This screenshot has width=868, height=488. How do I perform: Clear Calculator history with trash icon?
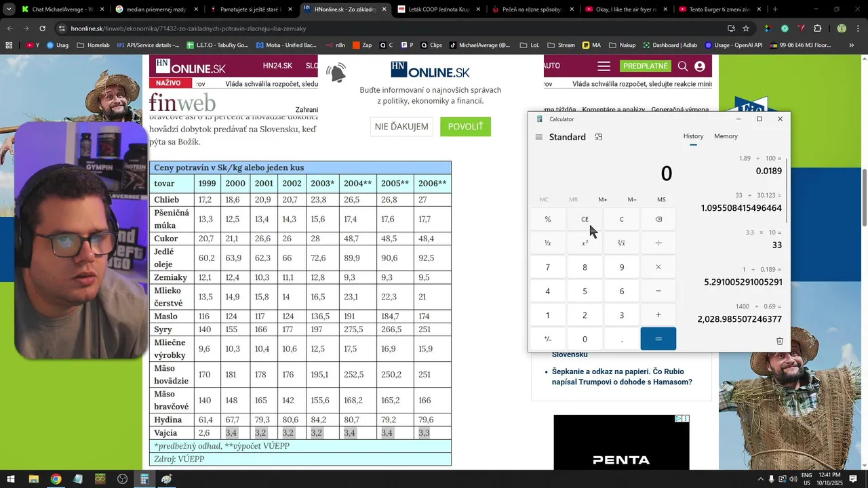tap(780, 341)
